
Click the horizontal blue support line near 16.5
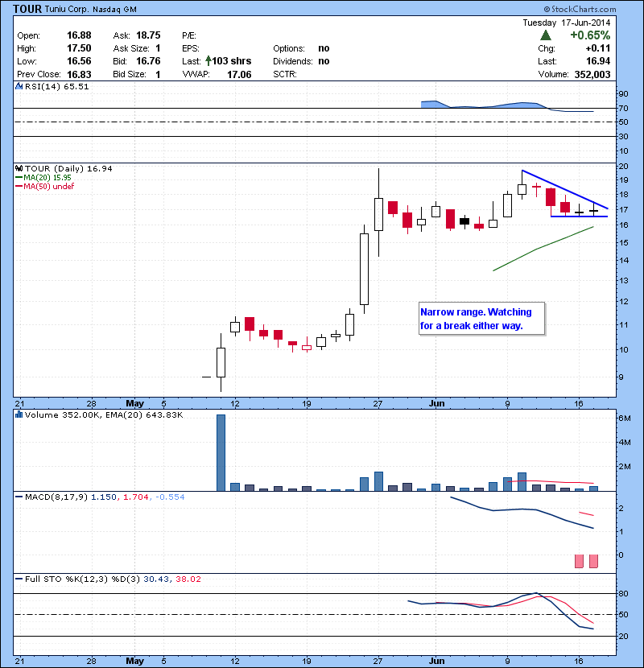pos(580,216)
